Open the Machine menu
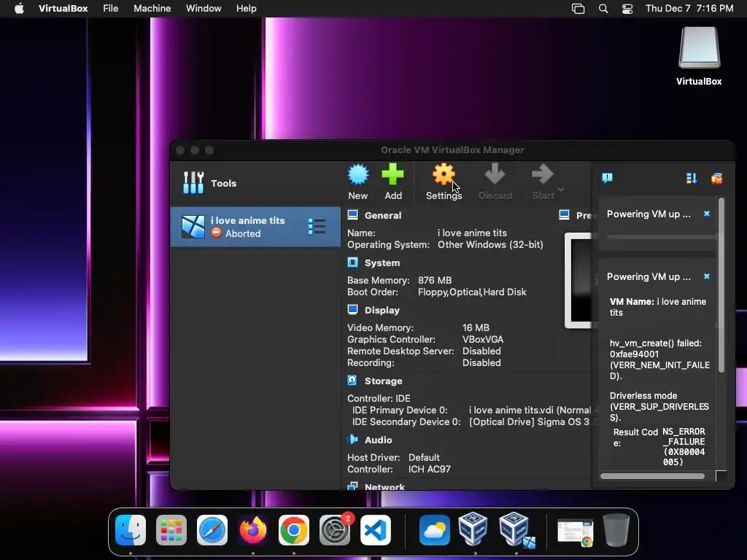This screenshot has width=747, height=560. tap(152, 9)
